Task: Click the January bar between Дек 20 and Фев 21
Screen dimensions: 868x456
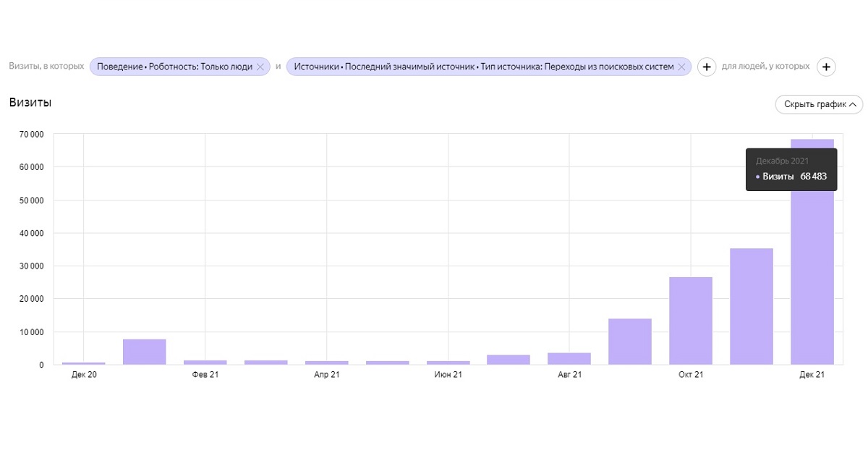Action: 145,352
